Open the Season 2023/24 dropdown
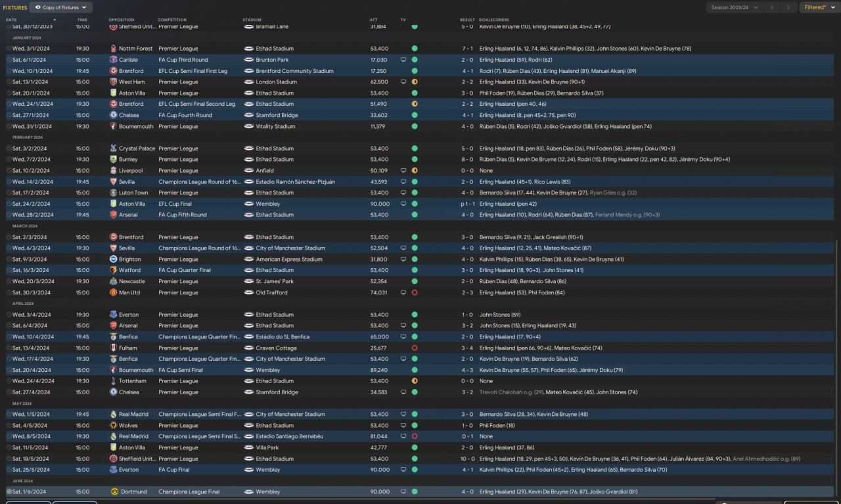Image resolution: width=841 pixels, height=504 pixels. 735,7
